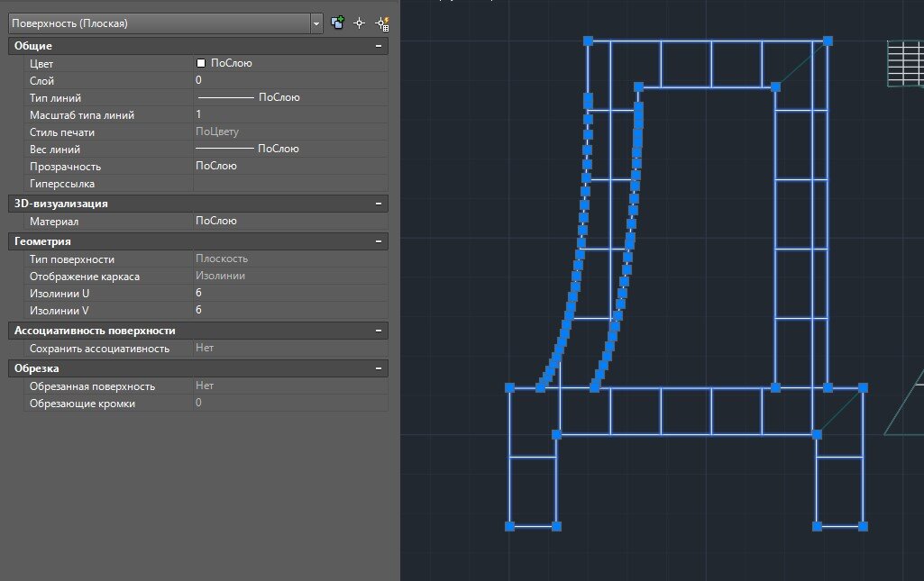
Task: Open the Quick Select icon
Action: click(382, 23)
